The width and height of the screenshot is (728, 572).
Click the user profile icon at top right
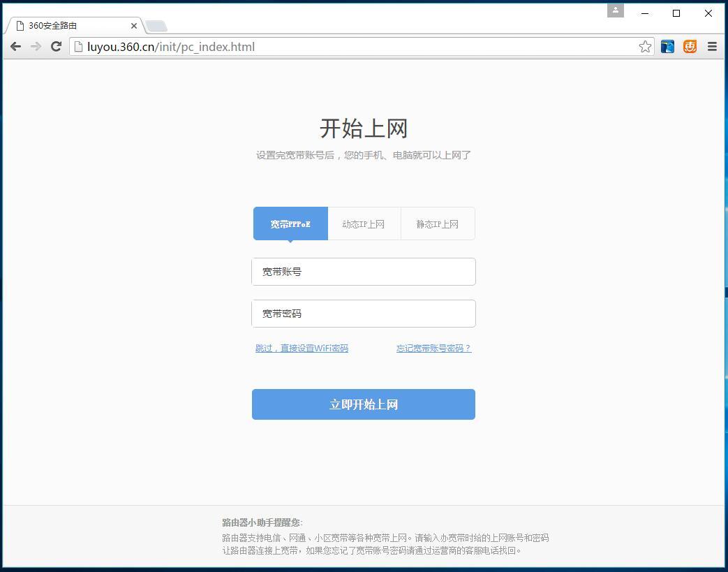[615, 10]
